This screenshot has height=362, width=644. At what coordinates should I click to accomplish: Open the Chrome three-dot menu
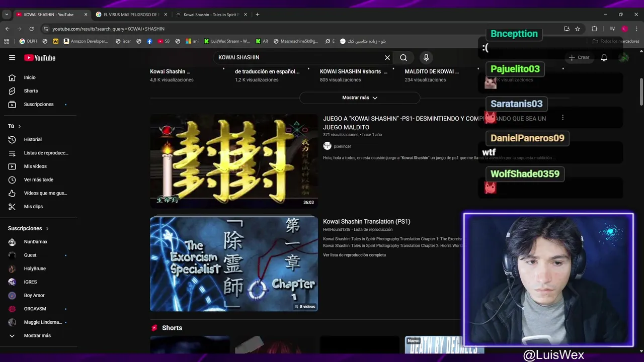coord(636,29)
